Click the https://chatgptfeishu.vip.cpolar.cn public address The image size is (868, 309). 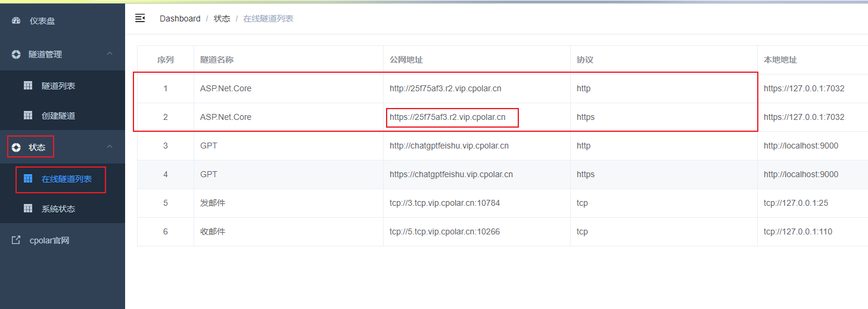[451, 174]
